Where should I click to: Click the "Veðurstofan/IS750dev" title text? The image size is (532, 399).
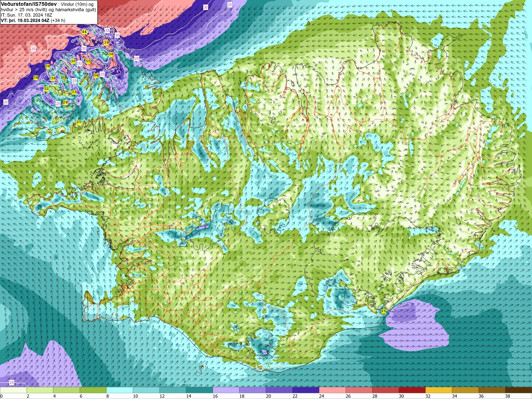[x=29, y=4]
